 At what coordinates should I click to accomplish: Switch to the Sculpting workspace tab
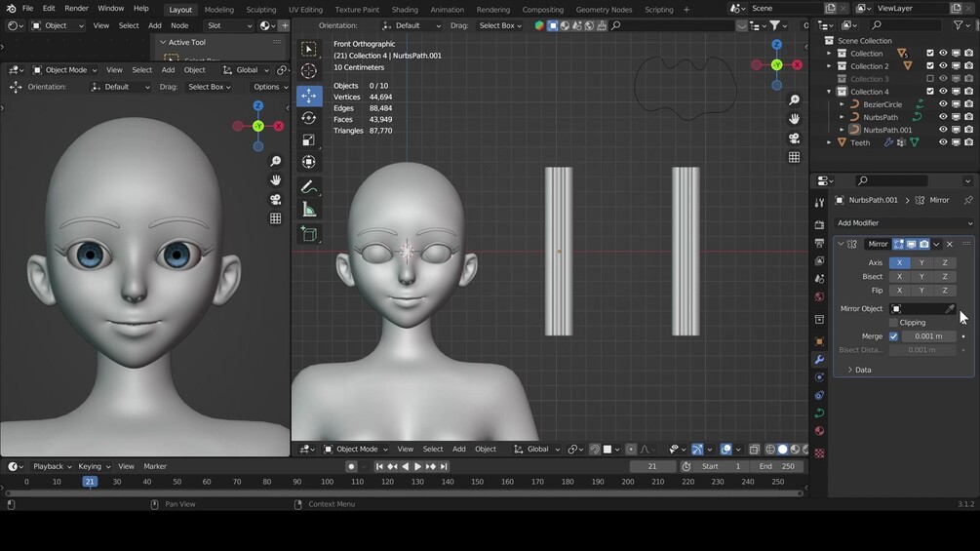[260, 10]
